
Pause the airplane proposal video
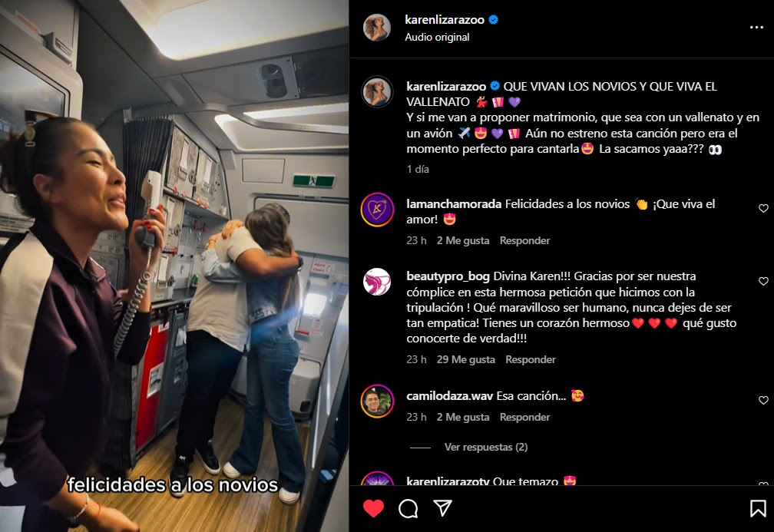click(174, 266)
